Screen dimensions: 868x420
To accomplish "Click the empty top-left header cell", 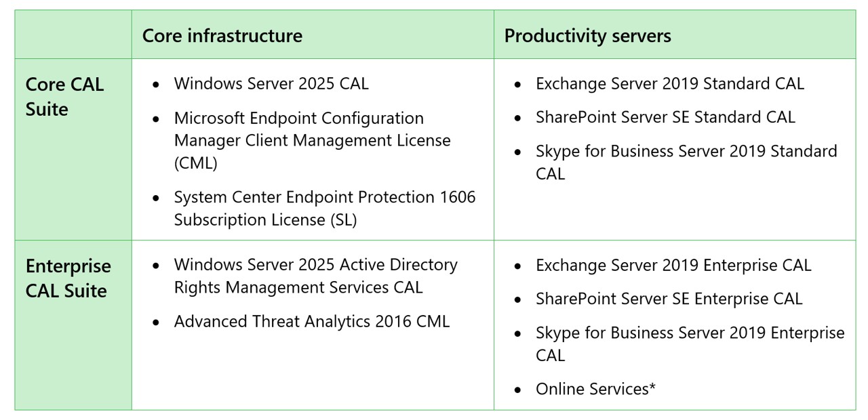I will pyautogui.click(x=73, y=35).
